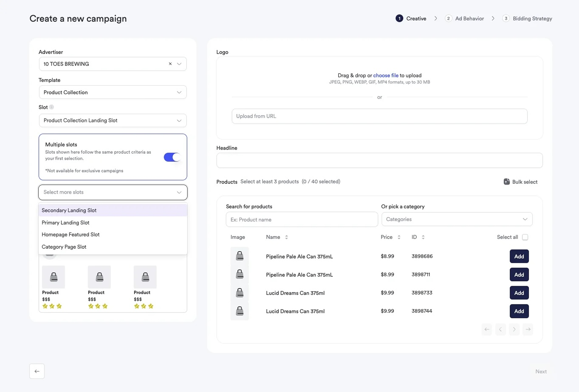Add Lucid Dreams Can 3898733 product
Image resolution: width=579 pixels, height=392 pixels.
[519, 293]
